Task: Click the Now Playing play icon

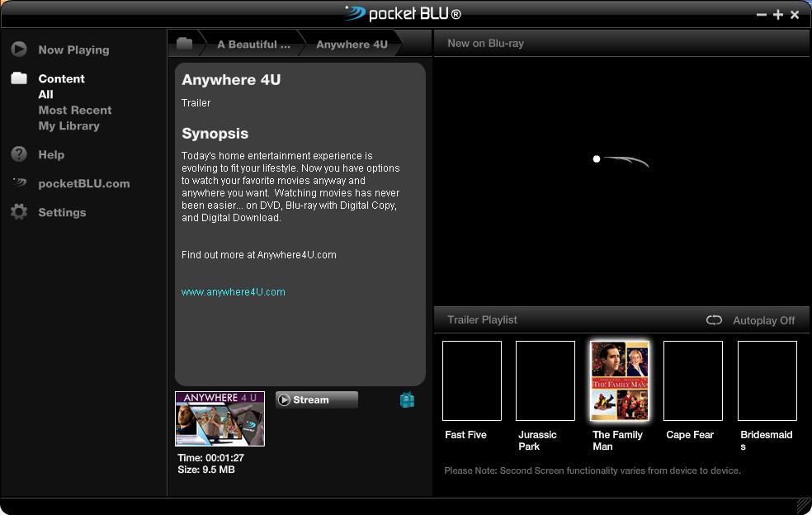Action: tap(19, 50)
